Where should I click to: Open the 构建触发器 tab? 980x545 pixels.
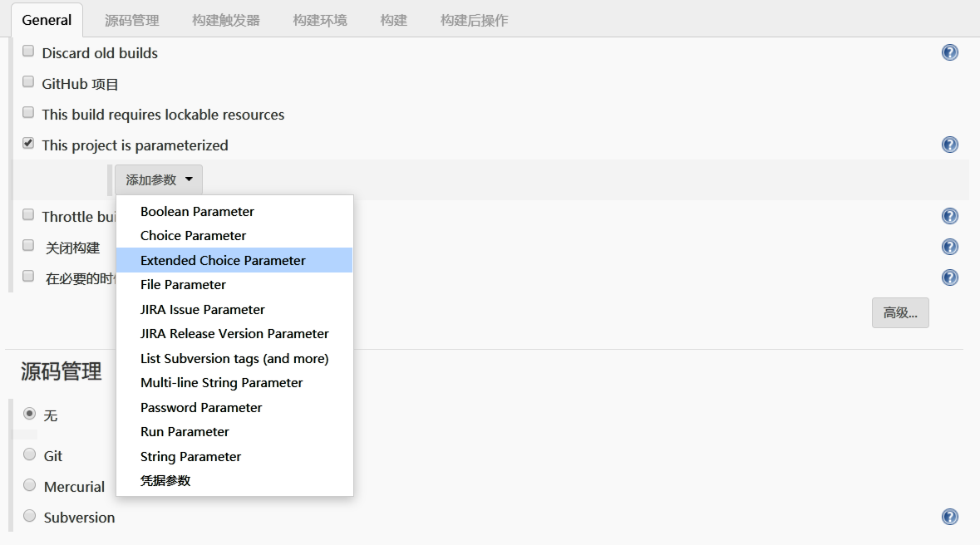pyautogui.click(x=226, y=20)
